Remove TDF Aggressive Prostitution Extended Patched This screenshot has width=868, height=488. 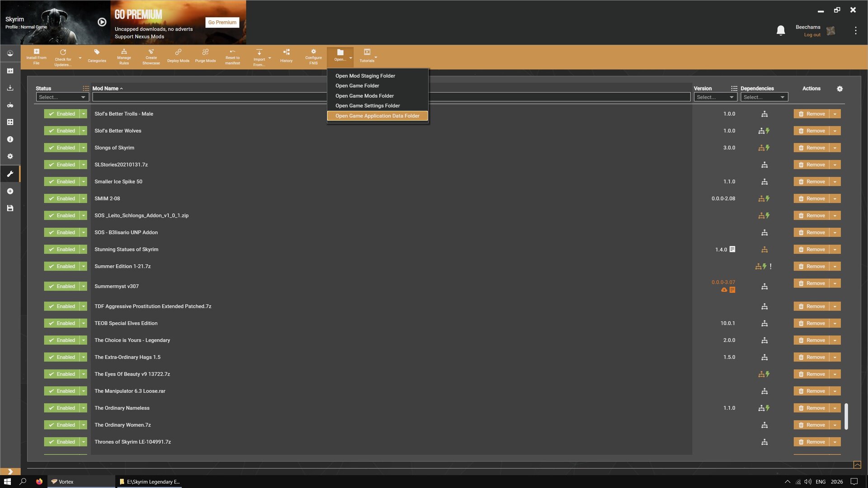coord(811,306)
